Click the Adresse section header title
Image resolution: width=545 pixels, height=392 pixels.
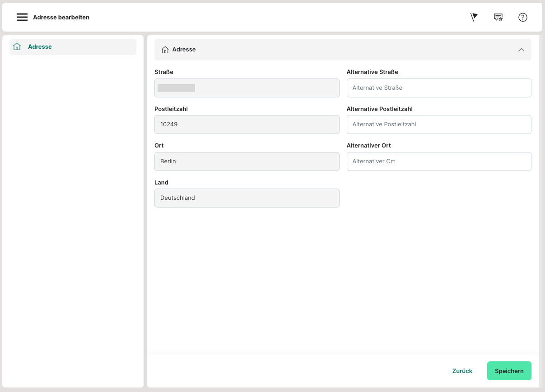pyautogui.click(x=184, y=50)
